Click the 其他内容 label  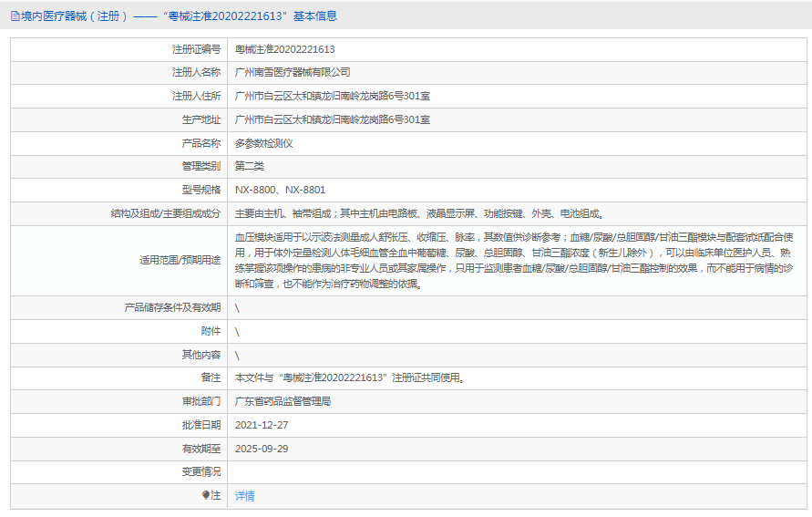tap(201, 355)
